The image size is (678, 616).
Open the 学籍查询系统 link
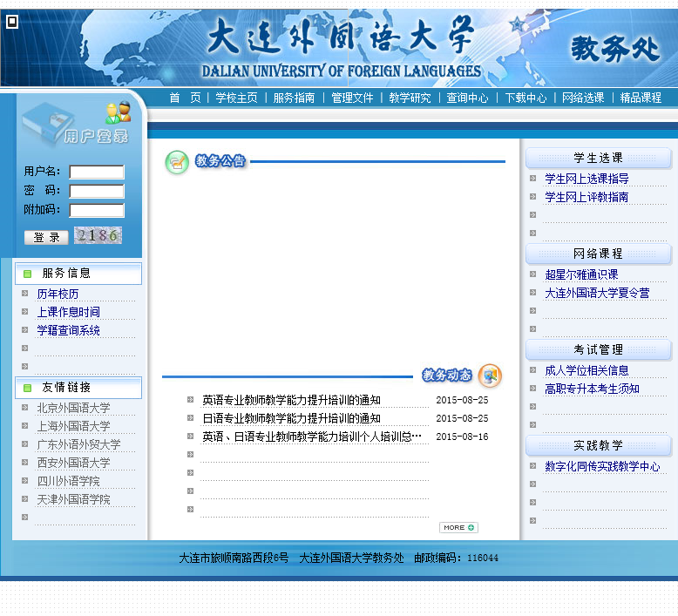point(68,330)
